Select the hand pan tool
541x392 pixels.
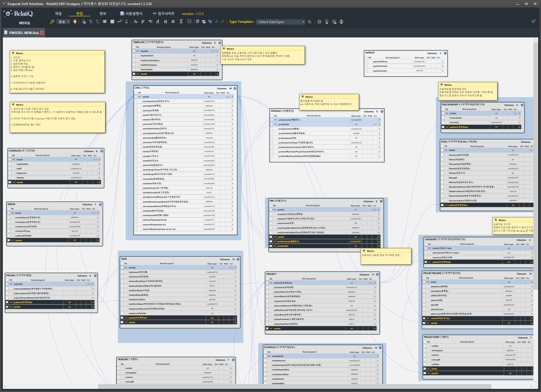[75, 22]
